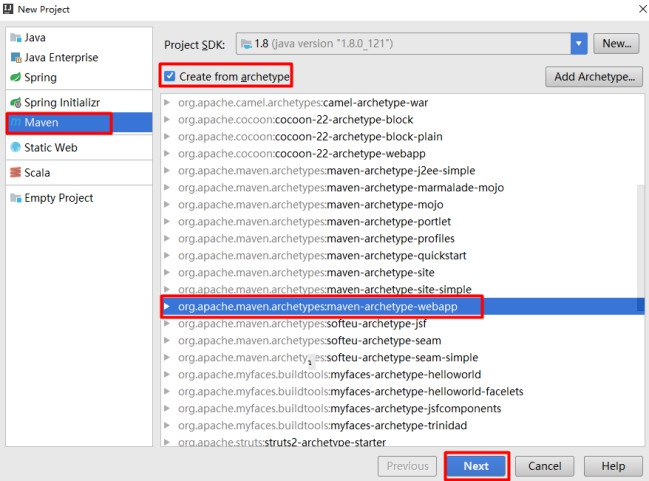
Task: Select Scala project type
Action: tap(79, 172)
